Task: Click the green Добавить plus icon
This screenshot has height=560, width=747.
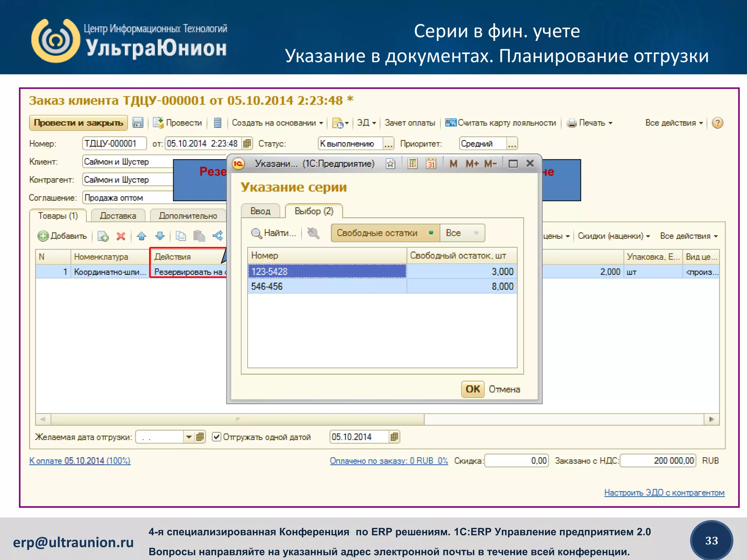Action: (43, 236)
